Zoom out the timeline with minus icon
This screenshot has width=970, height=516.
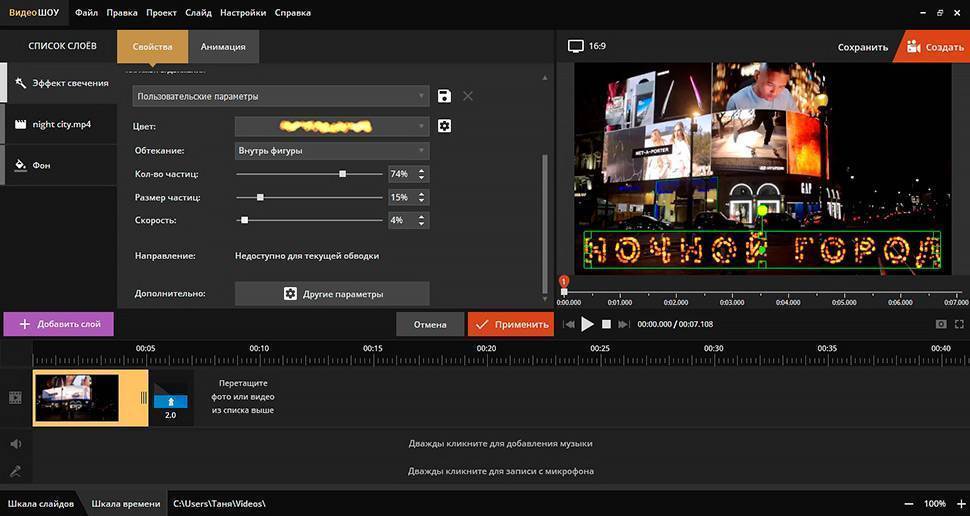pos(908,503)
